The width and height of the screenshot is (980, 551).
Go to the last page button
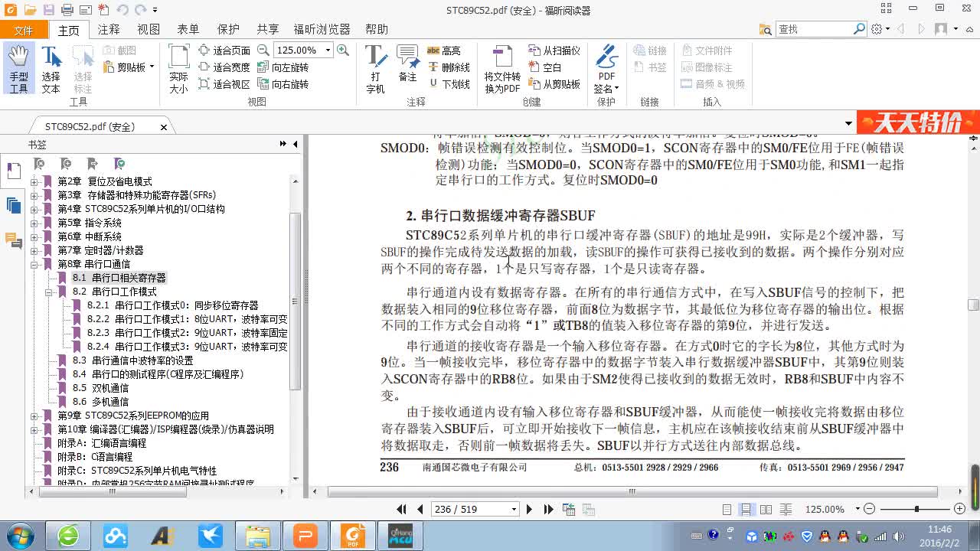(548, 509)
